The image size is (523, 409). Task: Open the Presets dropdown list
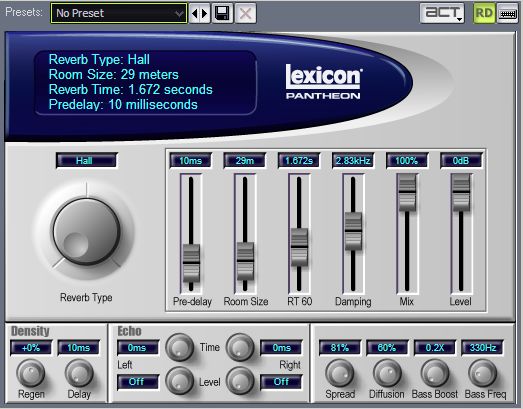coord(119,13)
